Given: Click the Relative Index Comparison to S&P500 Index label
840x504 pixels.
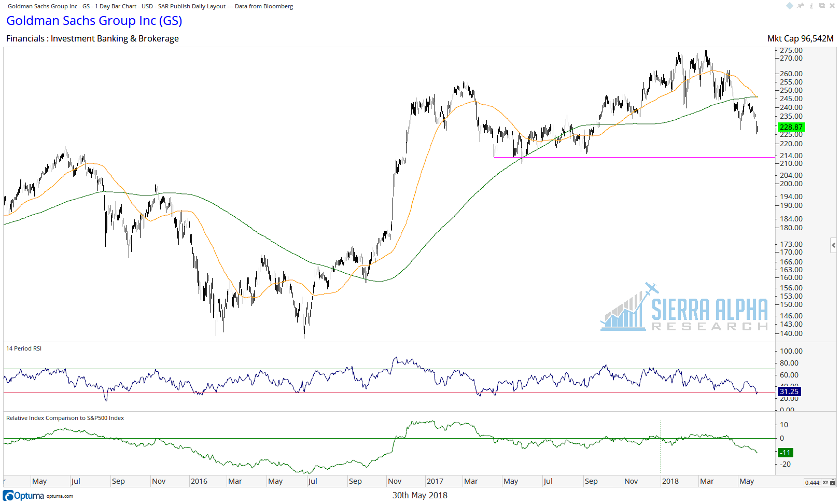Looking at the screenshot, I should click(65, 418).
